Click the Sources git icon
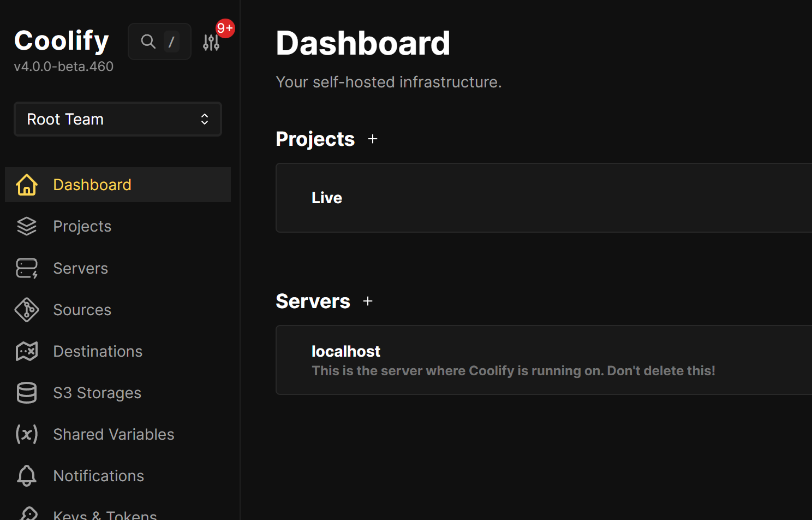This screenshot has width=812, height=520. click(x=26, y=310)
